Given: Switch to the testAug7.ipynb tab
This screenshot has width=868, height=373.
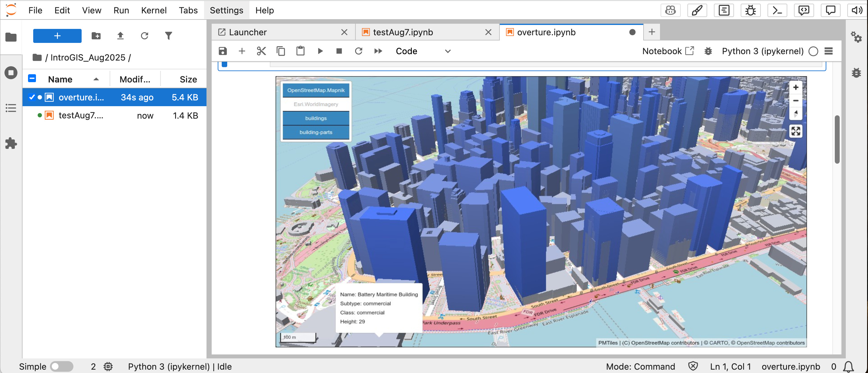Looking at the screenshot, I should coord(403,32).
